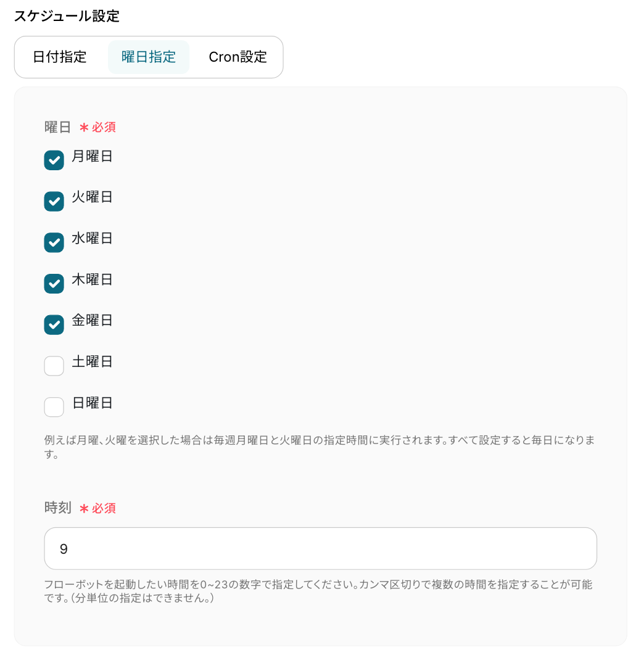The width and height of the screenshot is (644, 655).
Task: Uncheck the 月曜日 checkbox
Action: tap(54, 160)
